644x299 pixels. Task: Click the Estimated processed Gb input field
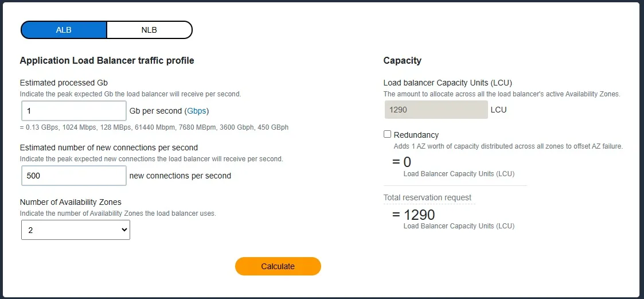pos(73,111)
